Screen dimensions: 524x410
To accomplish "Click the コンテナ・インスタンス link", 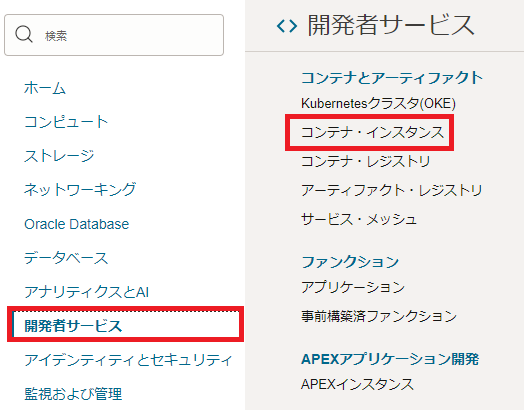I will [372, 132].
